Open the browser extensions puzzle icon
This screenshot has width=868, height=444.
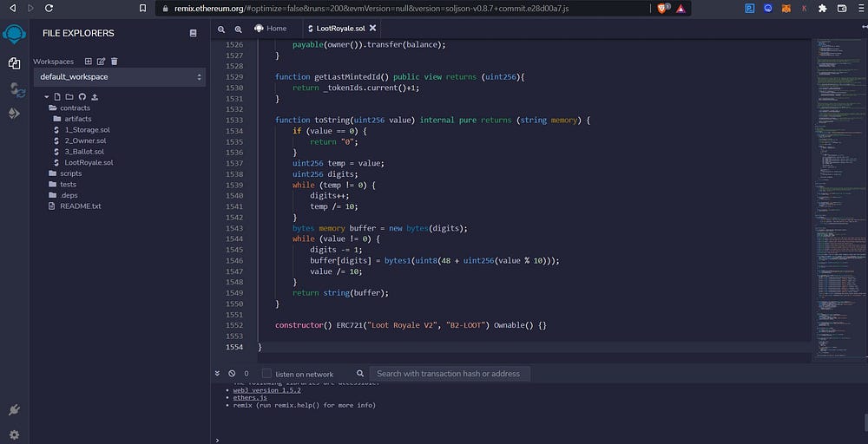(822, 9)
